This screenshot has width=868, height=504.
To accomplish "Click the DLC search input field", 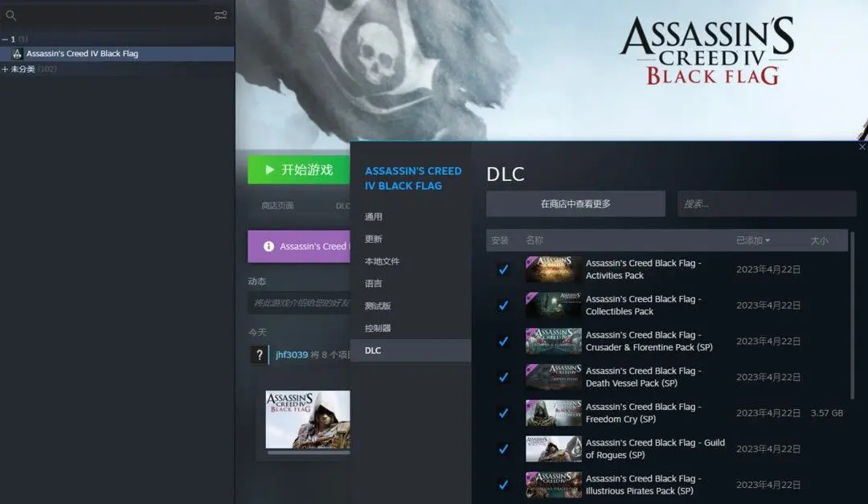I will [x=766, y=204].
